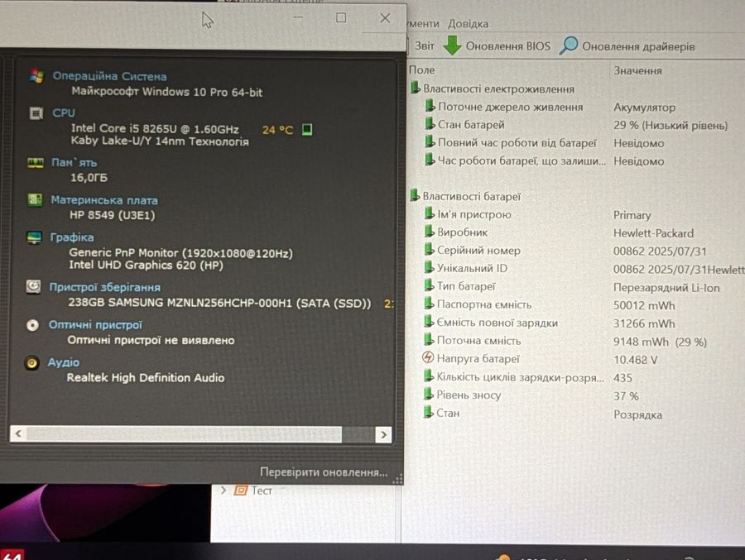Open the Графіка monitor icon
Image resolution: width=745 pixels, height=560 pixels.
(x=34, y=237)
